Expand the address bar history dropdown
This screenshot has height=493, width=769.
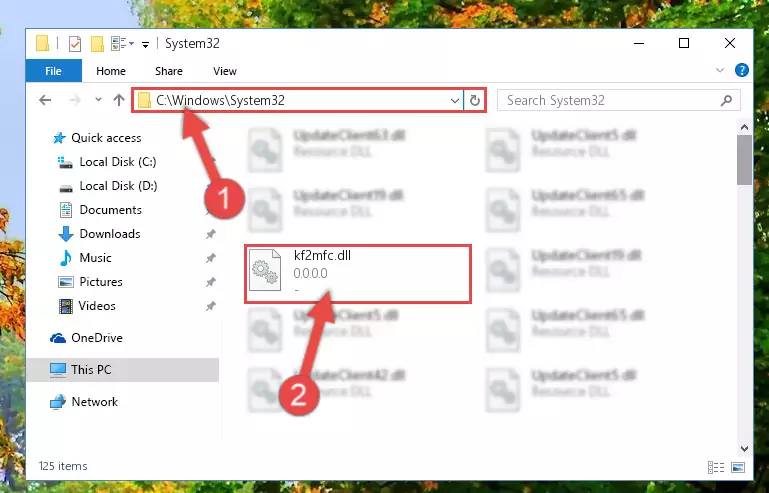(455, 101)
